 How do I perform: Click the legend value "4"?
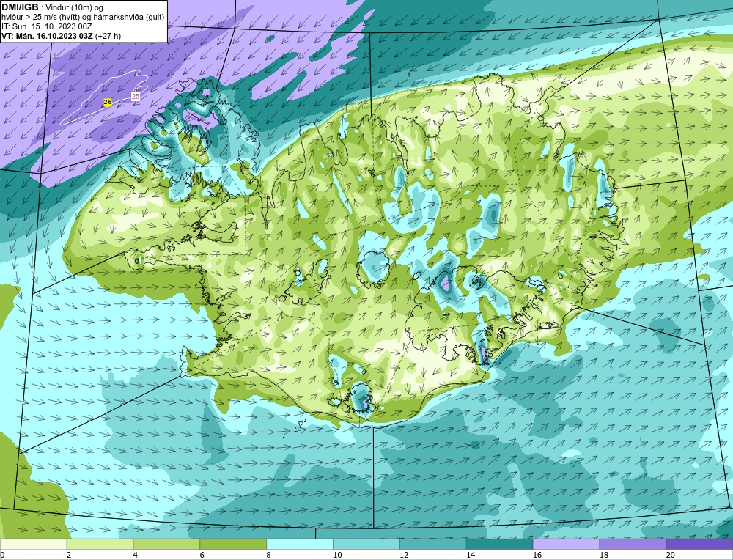click(136, 555)
